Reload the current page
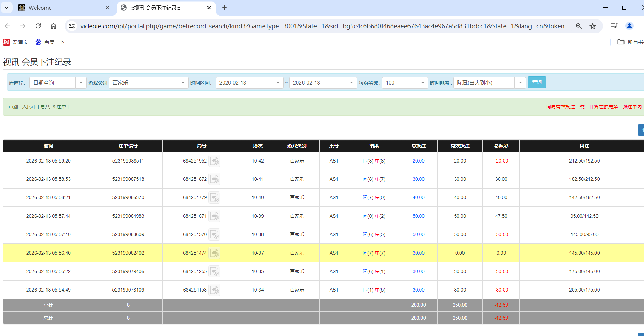The height and width of the screenshot is (336, 644). coord(38,26)
